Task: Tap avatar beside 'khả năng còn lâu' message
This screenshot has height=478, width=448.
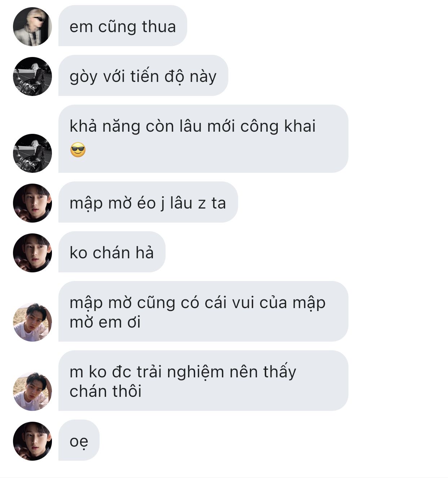Action: (x=32, y=153)
